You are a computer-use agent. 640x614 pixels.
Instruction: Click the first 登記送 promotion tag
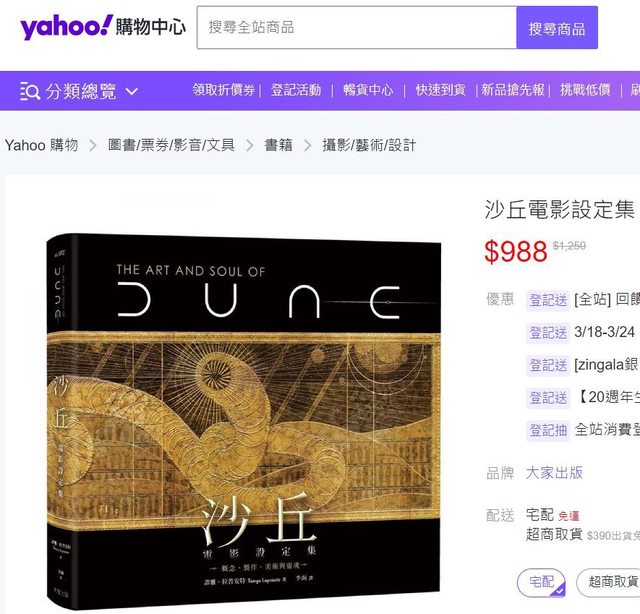(548, 300)
